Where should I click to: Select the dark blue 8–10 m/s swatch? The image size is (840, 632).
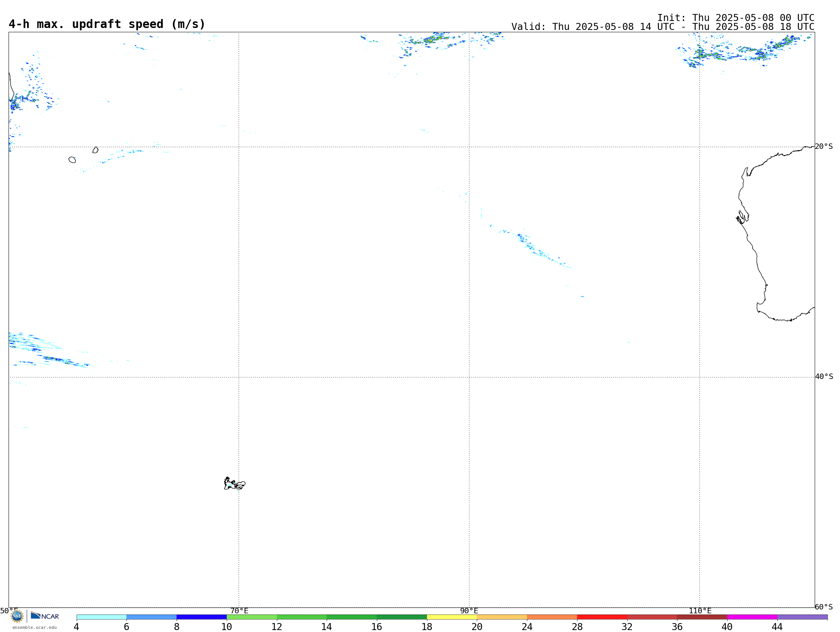pyautogui.click(x=201, y=617)
